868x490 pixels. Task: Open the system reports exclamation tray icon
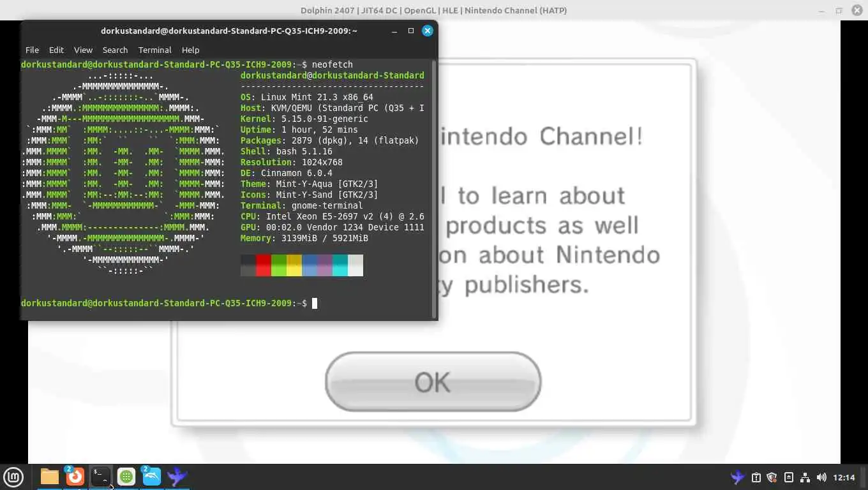756,477
